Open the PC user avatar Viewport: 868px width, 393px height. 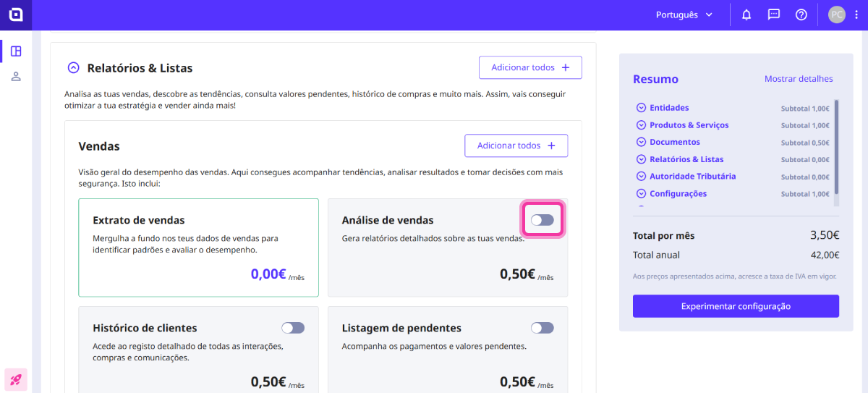click(x=836, y=14)
